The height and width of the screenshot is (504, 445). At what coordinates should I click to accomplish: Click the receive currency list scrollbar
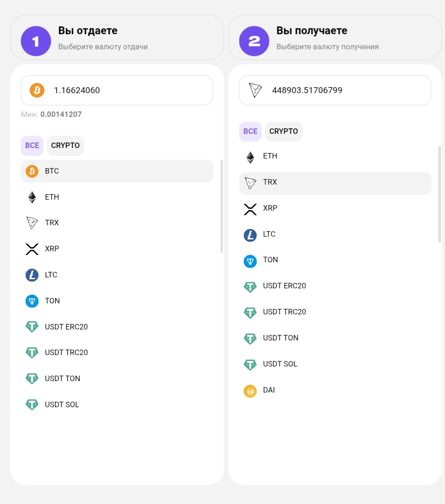point(440,194)
